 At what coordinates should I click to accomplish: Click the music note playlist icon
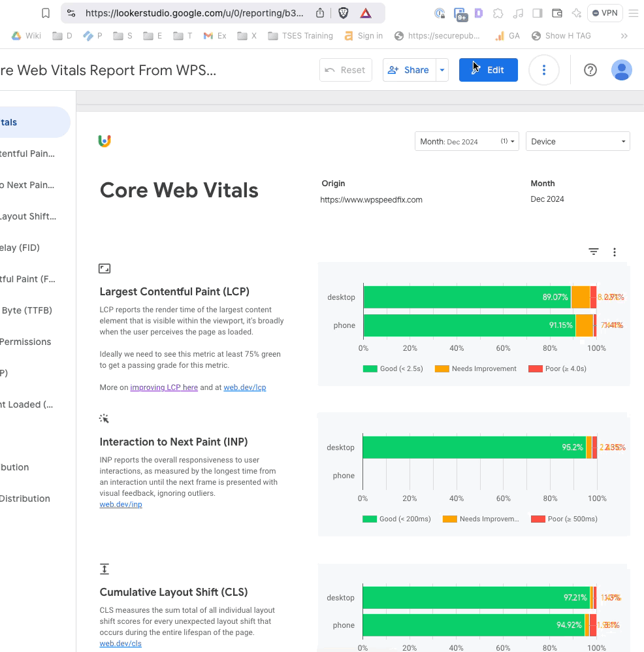(517, 13)
